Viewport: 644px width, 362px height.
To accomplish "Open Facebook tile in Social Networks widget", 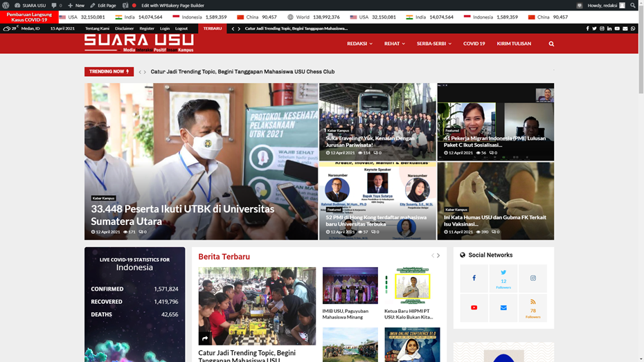I will pyautogui.click(x=474, y=278).
